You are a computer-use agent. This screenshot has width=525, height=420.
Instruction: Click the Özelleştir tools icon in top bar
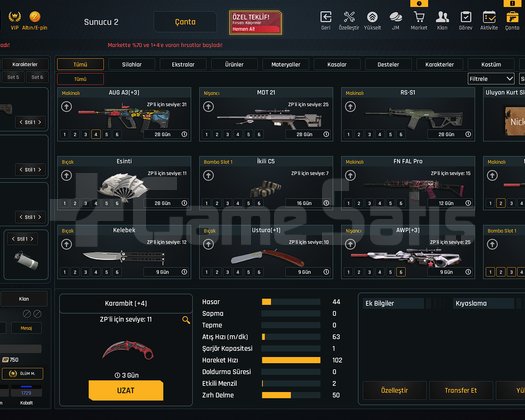[349, 17]
